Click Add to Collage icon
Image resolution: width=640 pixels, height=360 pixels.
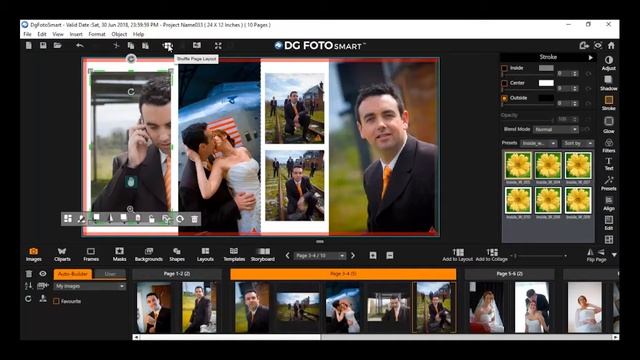click(x=492, y=255)
